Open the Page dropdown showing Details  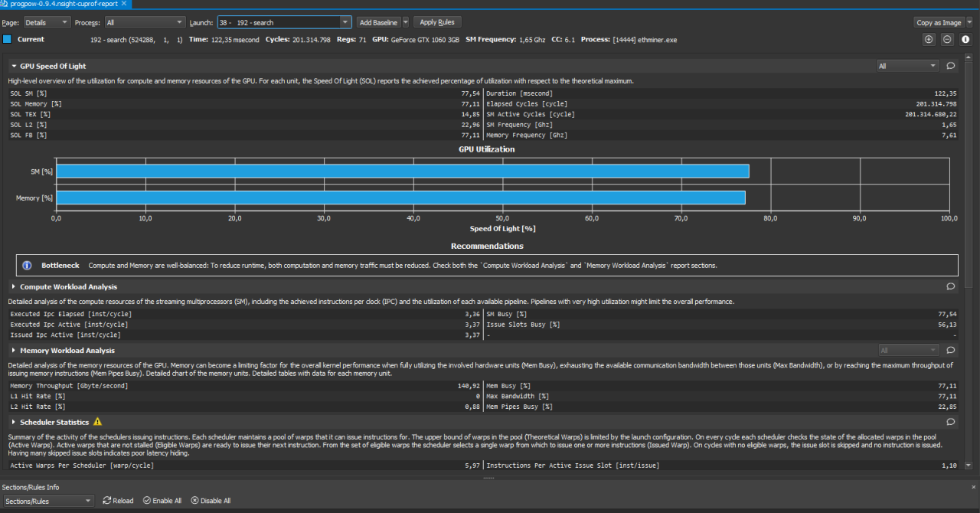pyautogui.click(x=47, y=23)
